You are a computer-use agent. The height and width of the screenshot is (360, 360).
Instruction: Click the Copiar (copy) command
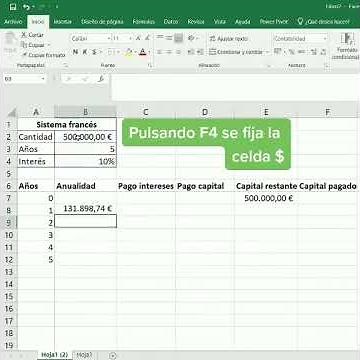[x=33, y=45]
